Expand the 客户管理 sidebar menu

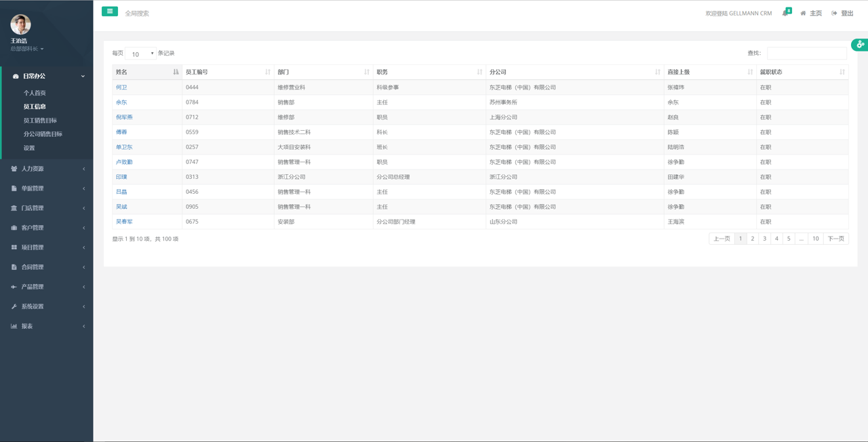(x=46, y=228)
